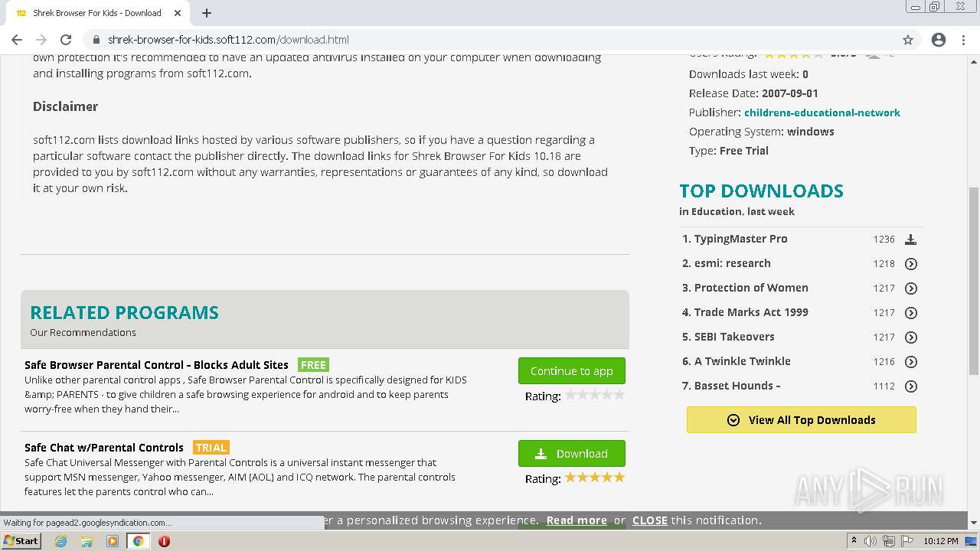Click the FREE badge by Safe Browser
Image resolution: width=980 pixels, height=551 pixels.
tap(313, 365)
